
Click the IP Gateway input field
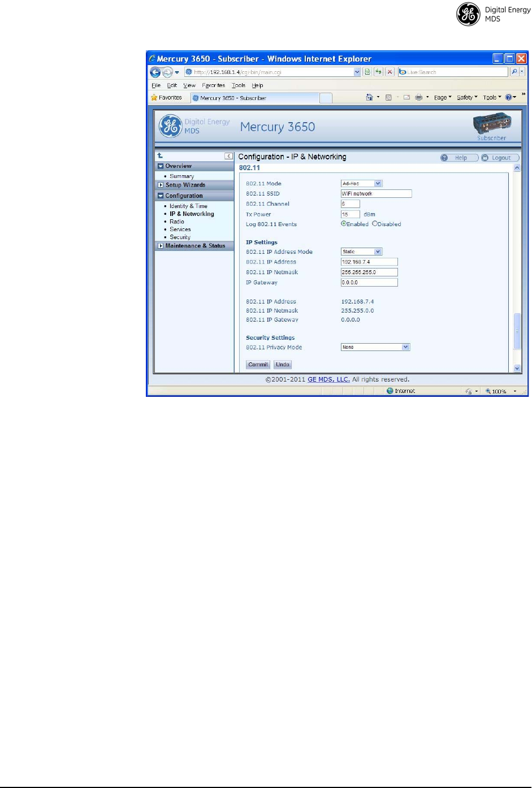coord(369,282)
